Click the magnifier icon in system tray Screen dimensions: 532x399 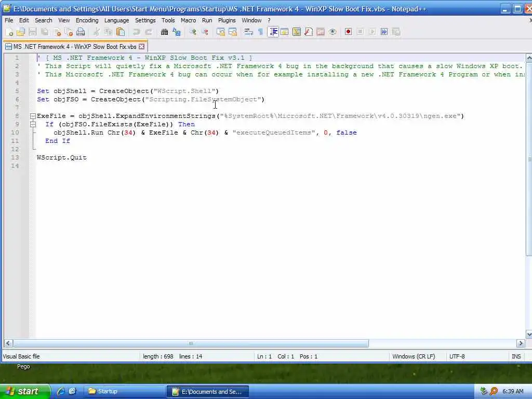click(494, 391)
